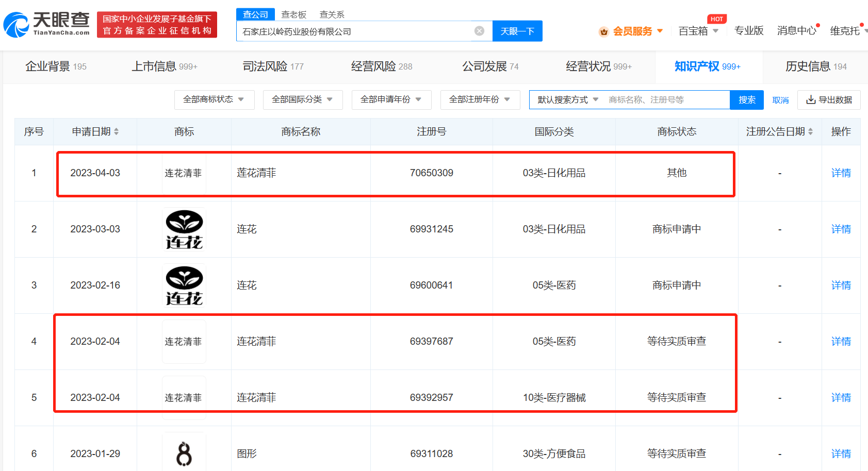Screen dimensions: 868x471
Task: Open the 企业背景 tab
Action: 56,66
